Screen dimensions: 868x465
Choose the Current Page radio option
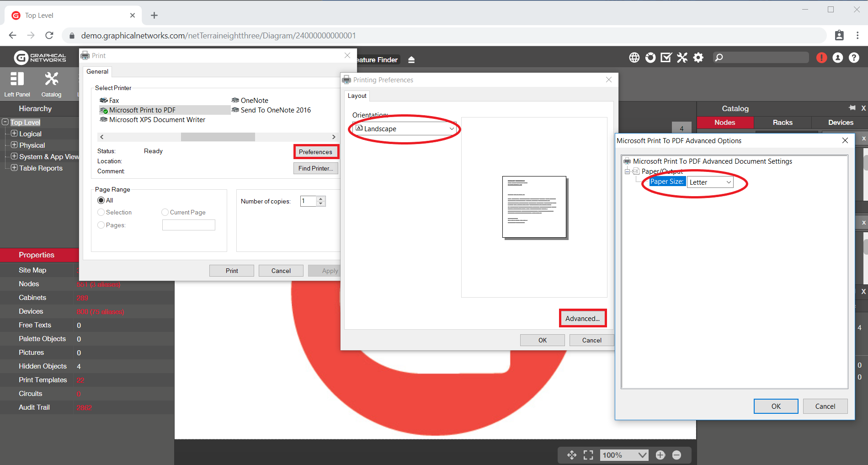[165, 212]
